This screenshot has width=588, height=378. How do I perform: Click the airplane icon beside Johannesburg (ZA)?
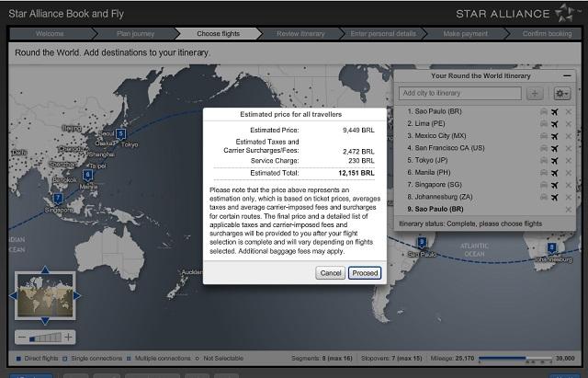point(555,197)
